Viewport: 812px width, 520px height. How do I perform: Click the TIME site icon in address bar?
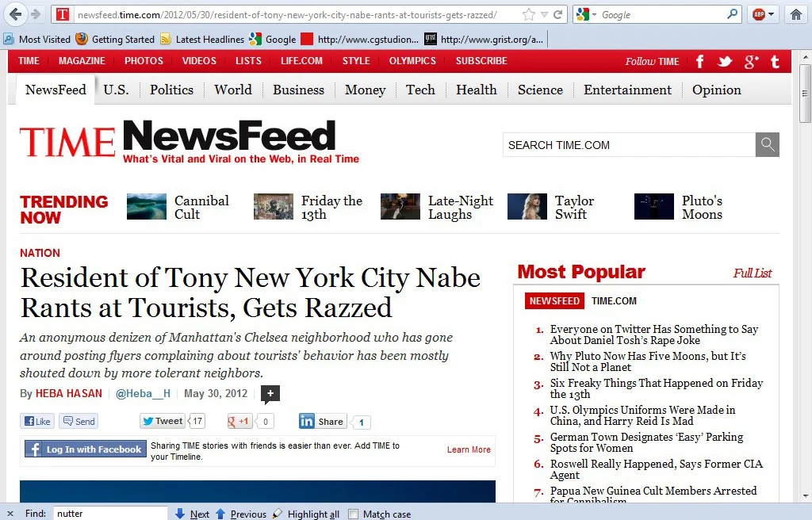click(63, 14)
